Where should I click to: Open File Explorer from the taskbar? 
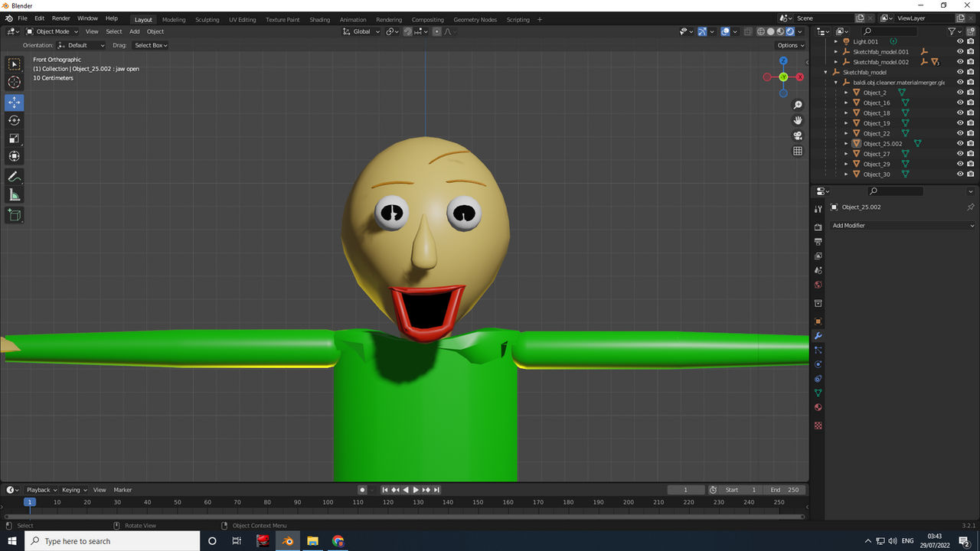point(313,541)
